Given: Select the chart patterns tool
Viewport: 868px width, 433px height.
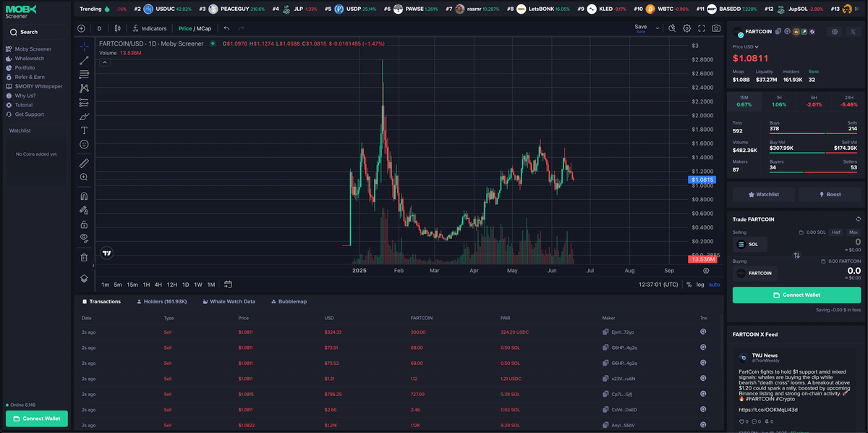Looking at the screenshot, I should tap(84, 88).
